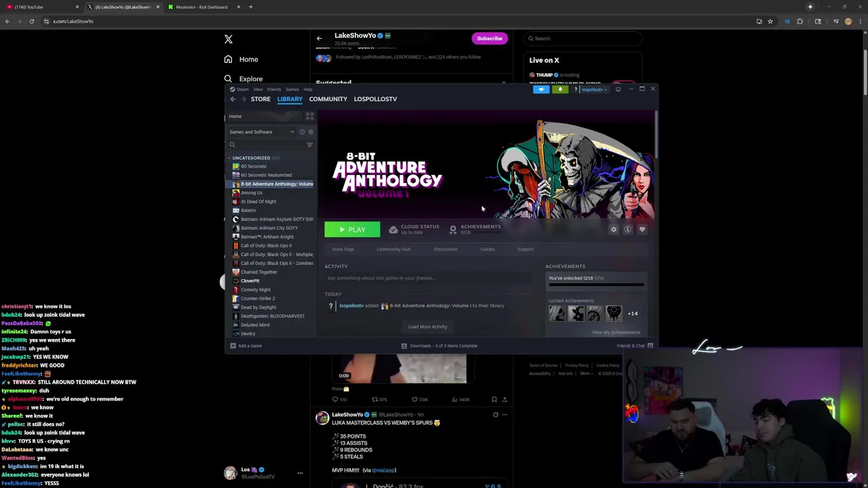Open Steam Downloads status
The image size is (868, 488).
point(439,346)
